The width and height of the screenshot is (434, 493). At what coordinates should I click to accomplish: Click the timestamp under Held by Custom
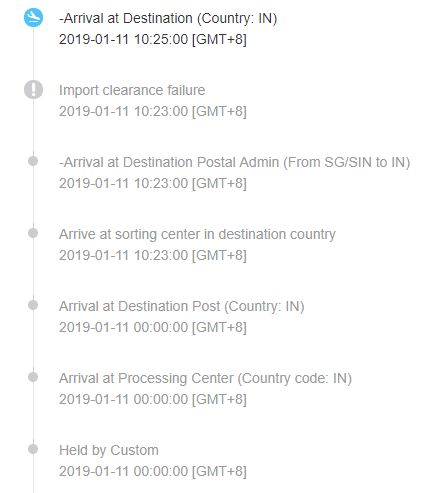tap(153, 471)
